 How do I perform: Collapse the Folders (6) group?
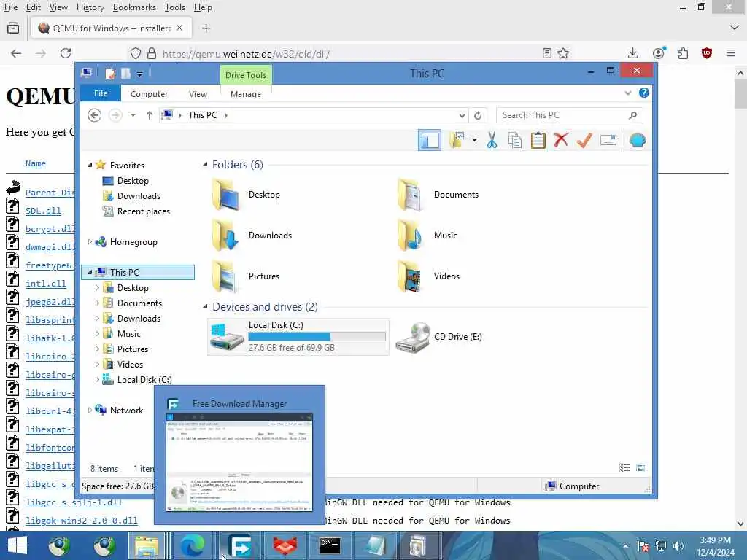pyautogui.click(x=205, y=165)
